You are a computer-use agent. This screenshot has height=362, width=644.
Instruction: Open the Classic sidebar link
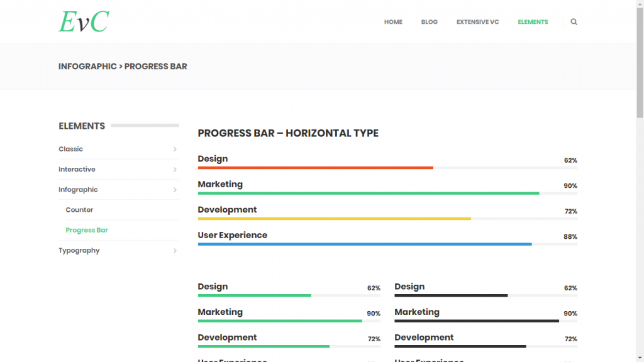(70, 149)
